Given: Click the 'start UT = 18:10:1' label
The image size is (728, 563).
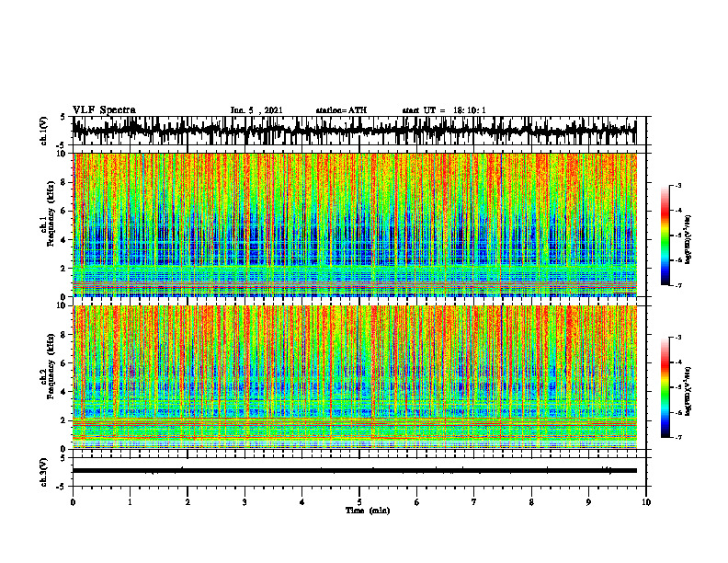Looking at the screenshot, I should [444, 110].
